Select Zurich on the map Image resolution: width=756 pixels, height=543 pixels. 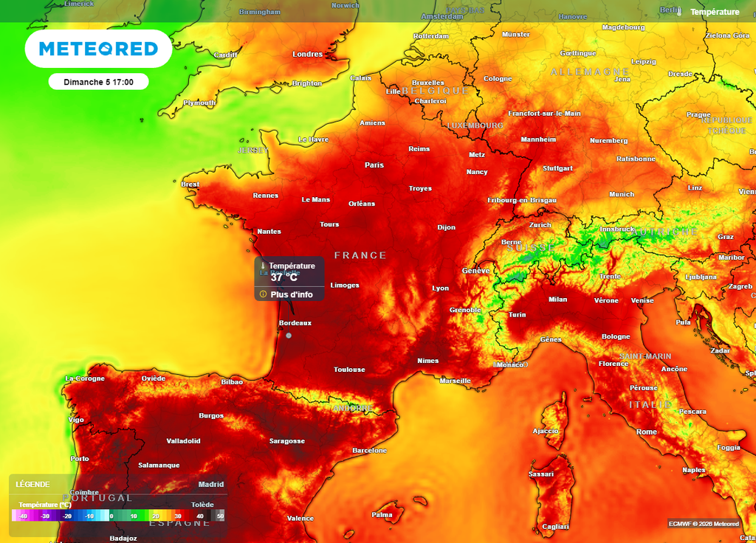(x=540, y=225)
